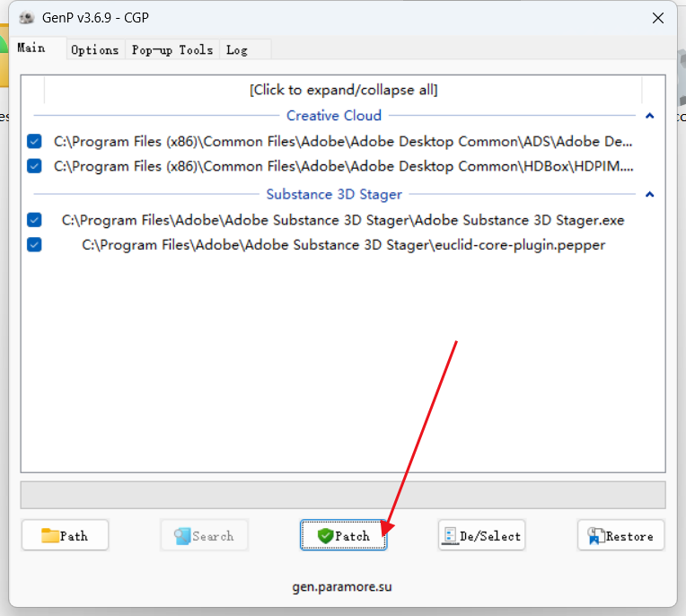Collapse the Creative Cloud group chevron
This screenshot has height=616, width=686.
coord(650,116)
